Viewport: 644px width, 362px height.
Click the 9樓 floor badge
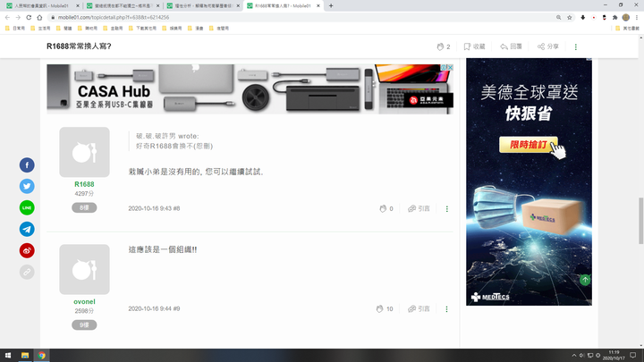point(84,325)
